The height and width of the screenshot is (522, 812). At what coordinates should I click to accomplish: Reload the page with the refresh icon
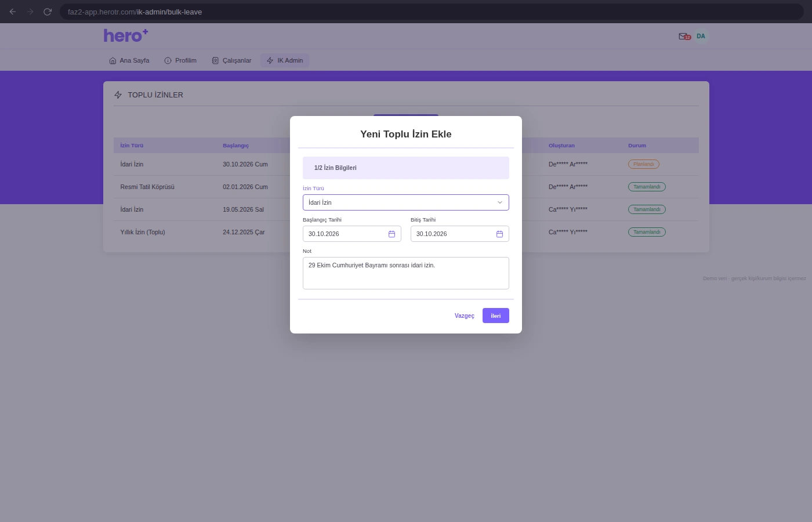pyautogui.click(x=48, y=12)
